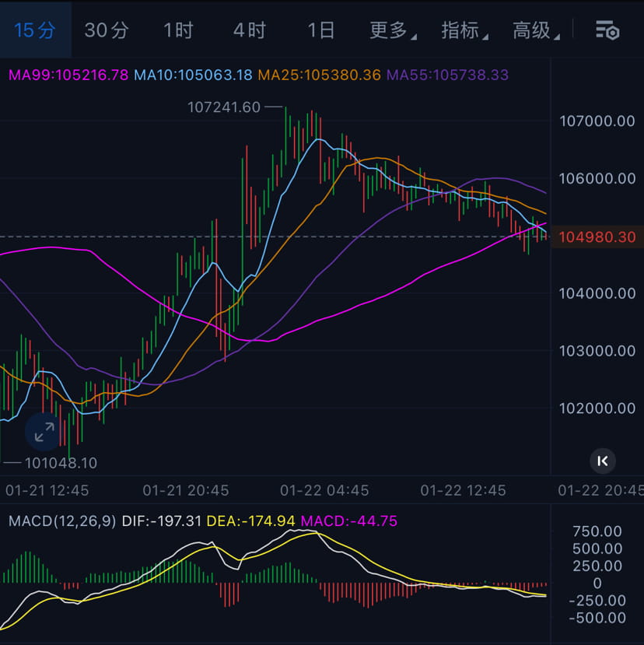This screenshot has width=644, height=645.
Task: Open the 指标 indicators dropdown
Action: [x=464, y=30]
